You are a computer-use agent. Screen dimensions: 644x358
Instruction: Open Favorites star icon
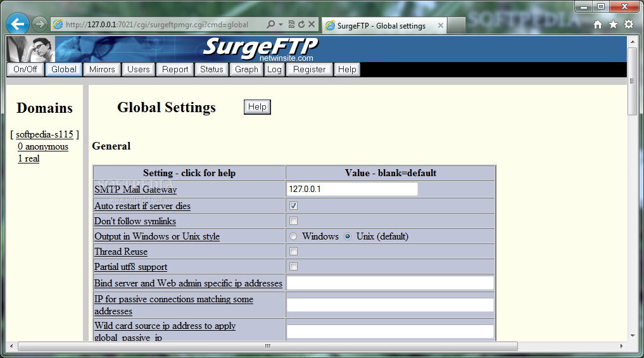[613, 25]
